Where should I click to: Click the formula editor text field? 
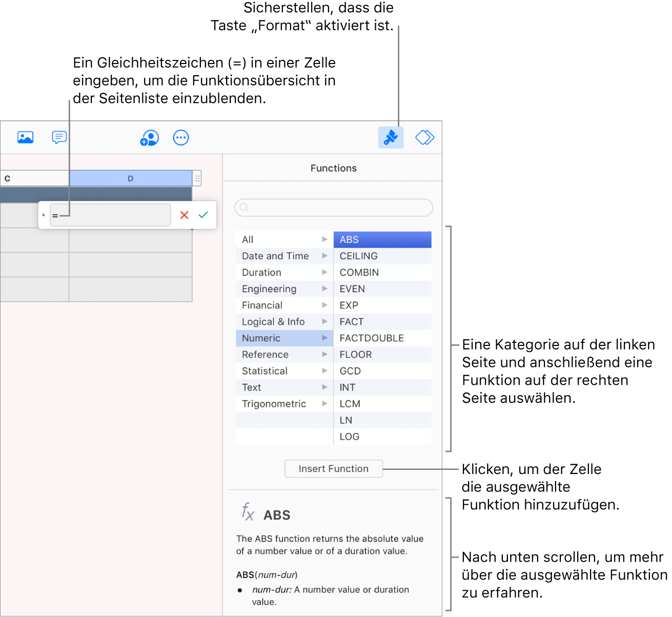(x=110, y=215)
